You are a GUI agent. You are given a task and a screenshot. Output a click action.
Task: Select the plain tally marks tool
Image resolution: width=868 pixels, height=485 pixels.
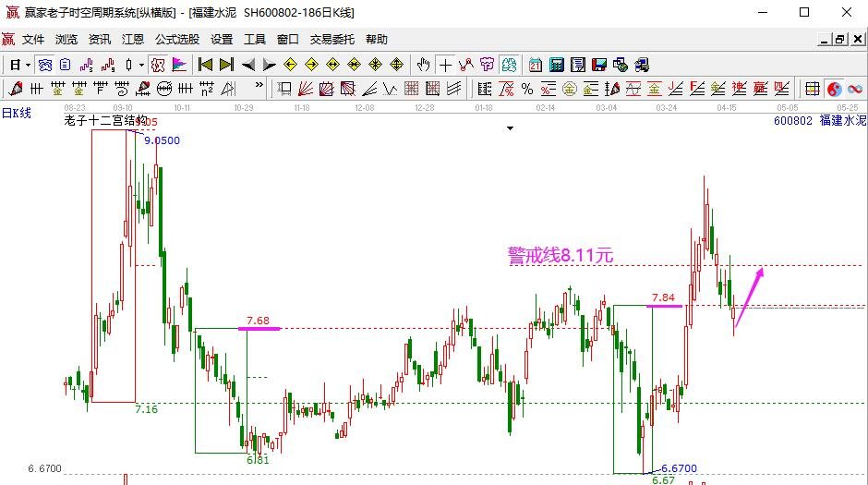point(37,89)
